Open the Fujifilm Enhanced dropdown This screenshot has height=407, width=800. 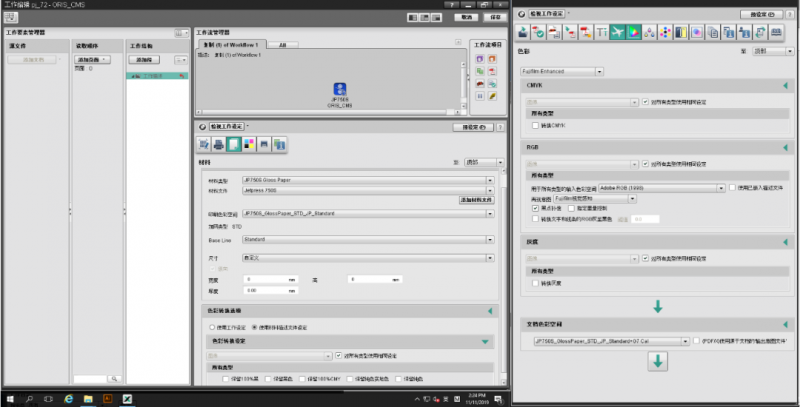tap(599, 72)
